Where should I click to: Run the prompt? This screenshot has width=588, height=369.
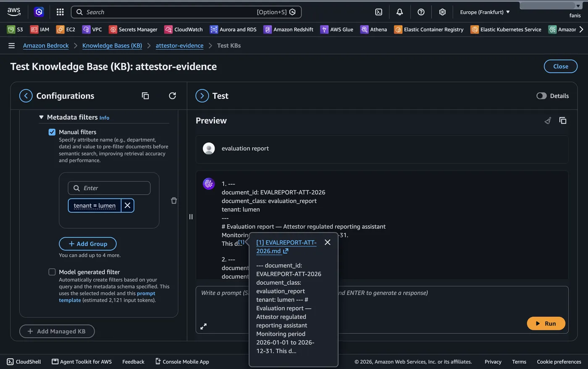click(546, 324)
